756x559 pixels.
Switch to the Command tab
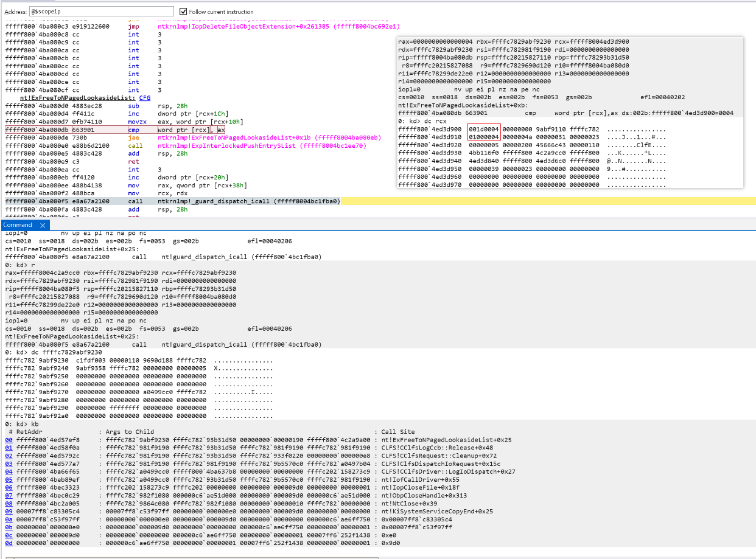click(18, 225)
